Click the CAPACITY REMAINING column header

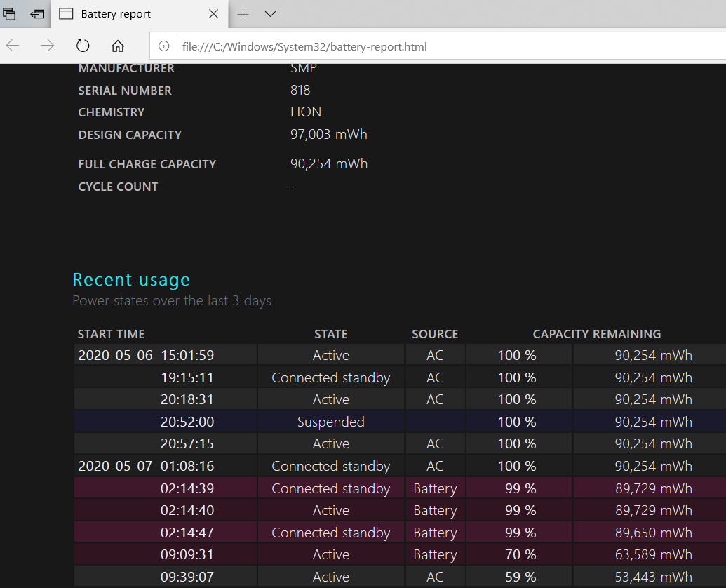click(x=596, y=334)
